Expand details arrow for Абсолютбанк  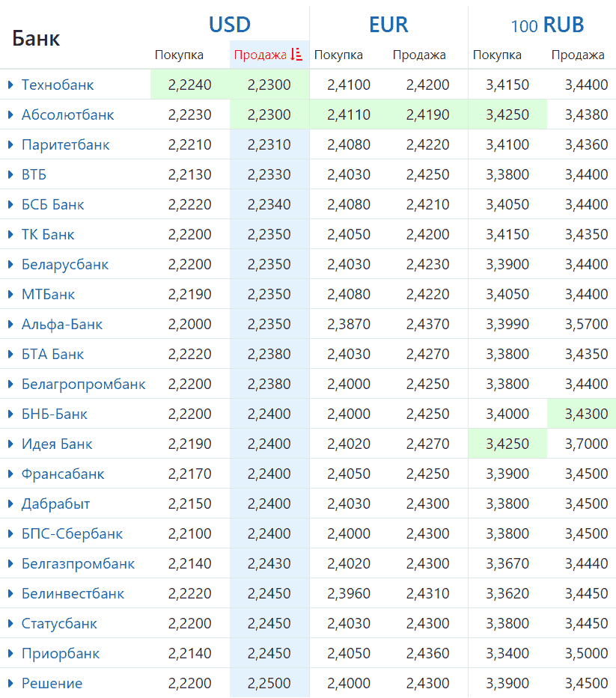(10, 114)
